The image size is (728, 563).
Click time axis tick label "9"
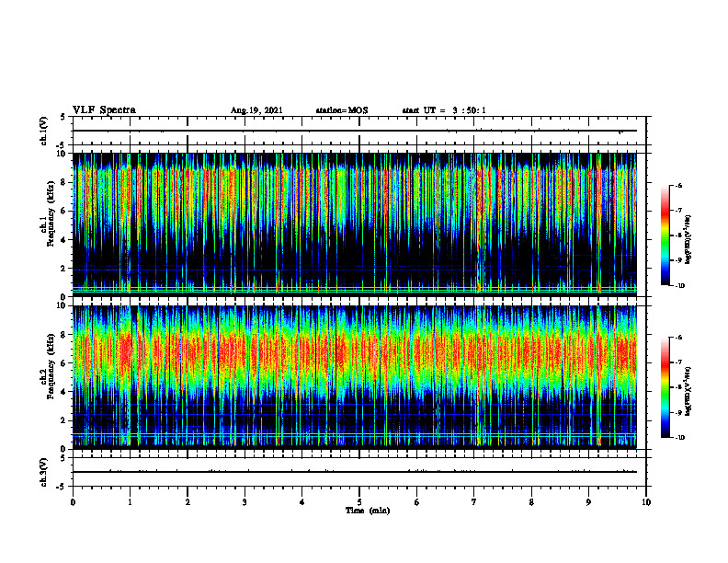[x=588, y=502]
